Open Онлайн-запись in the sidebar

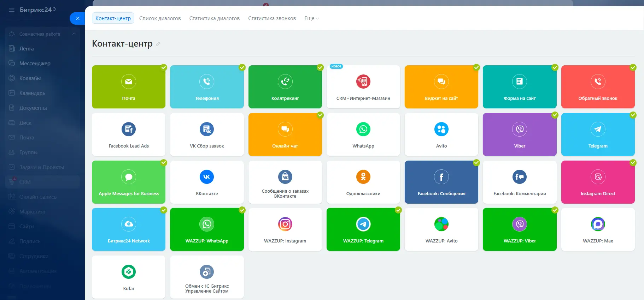pyautogui.click(x=42, y=197)
